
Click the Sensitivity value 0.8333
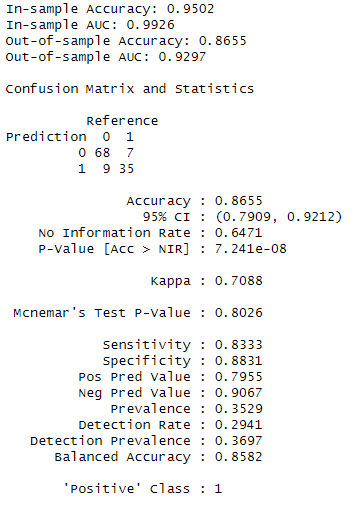click(239, 345)
